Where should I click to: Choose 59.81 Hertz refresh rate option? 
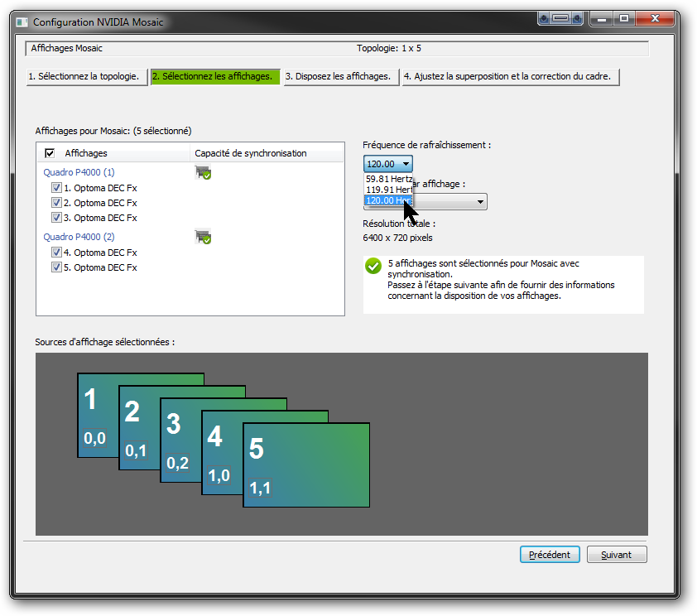pyautogui.click(x=388, y=178)
